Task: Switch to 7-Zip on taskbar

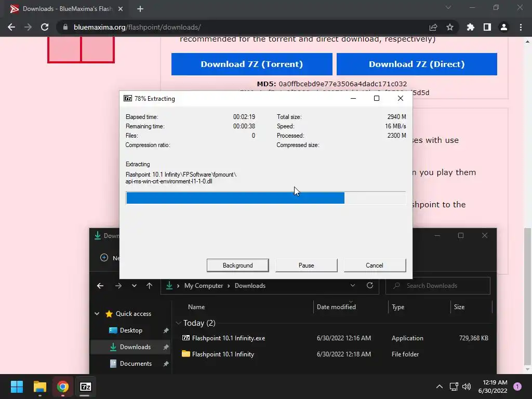Action: coord(86,387)
